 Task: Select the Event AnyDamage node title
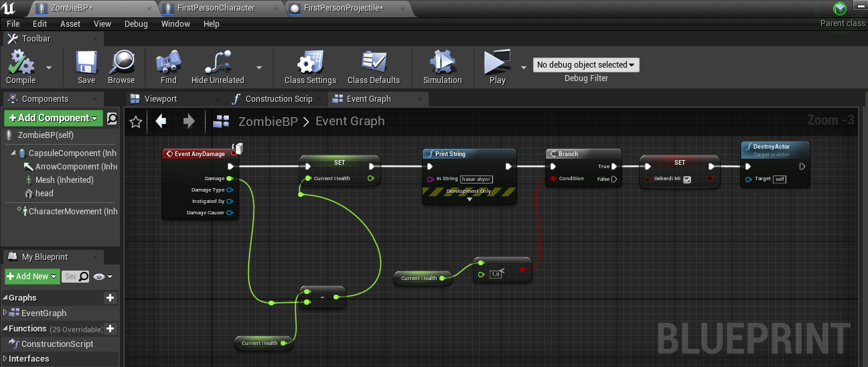(x=200, y=154)
